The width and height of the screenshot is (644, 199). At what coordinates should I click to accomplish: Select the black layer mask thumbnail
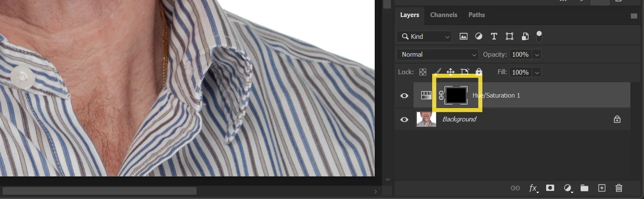click(x=456, y=95)
